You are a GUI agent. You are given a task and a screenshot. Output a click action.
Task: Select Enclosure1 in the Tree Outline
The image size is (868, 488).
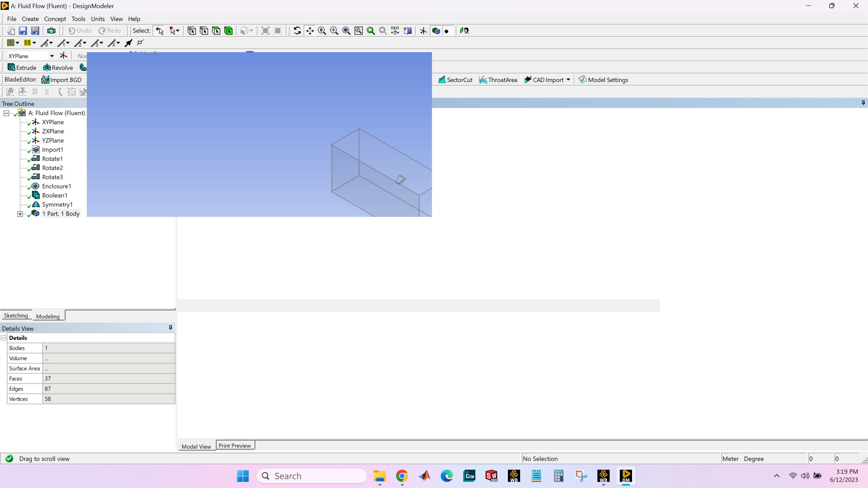click(56, 186)
